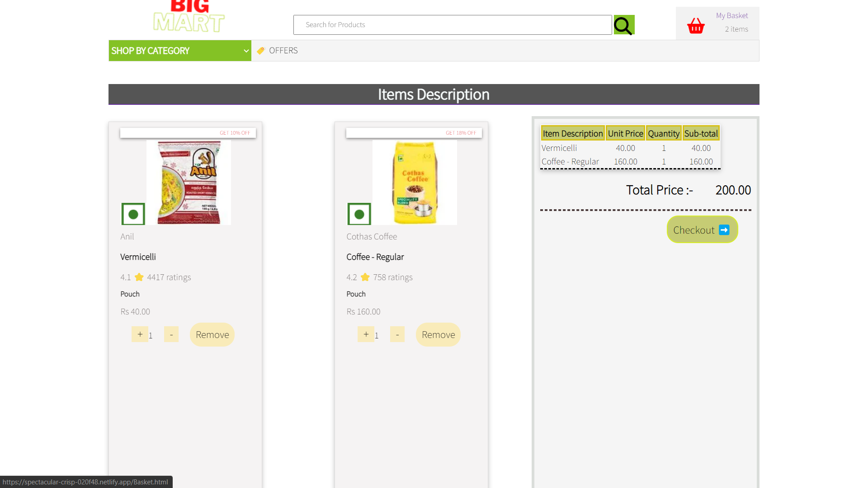The width and height of the screenshot is (868, 488).
Task: Open the red basket icon
Action: [696, 26]
